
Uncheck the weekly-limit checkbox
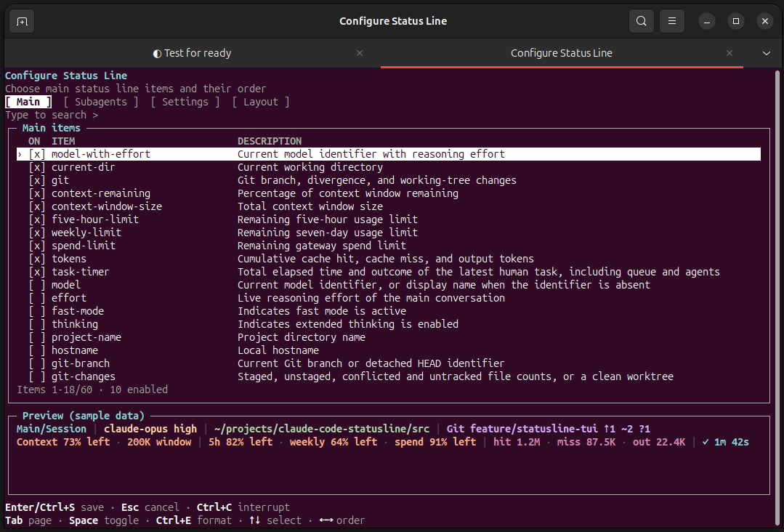point(37,233)
